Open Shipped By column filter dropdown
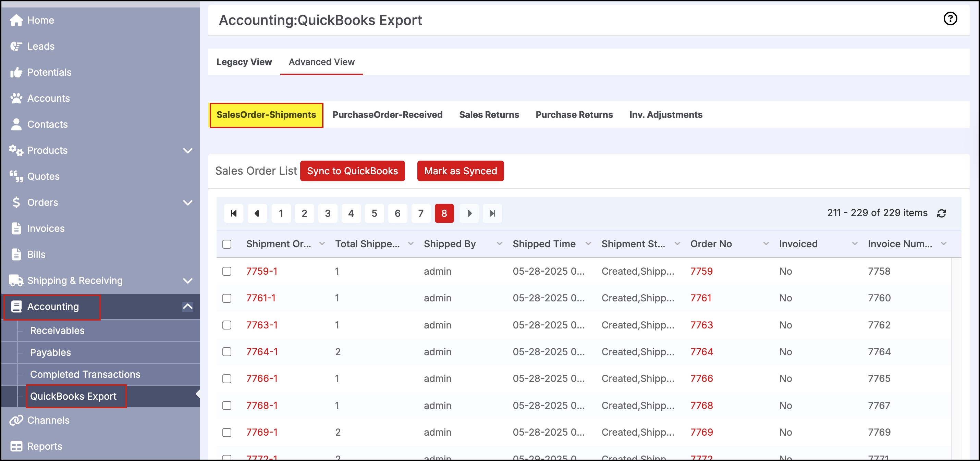Viewport: 980px width, 461px height. pos(500,244)
